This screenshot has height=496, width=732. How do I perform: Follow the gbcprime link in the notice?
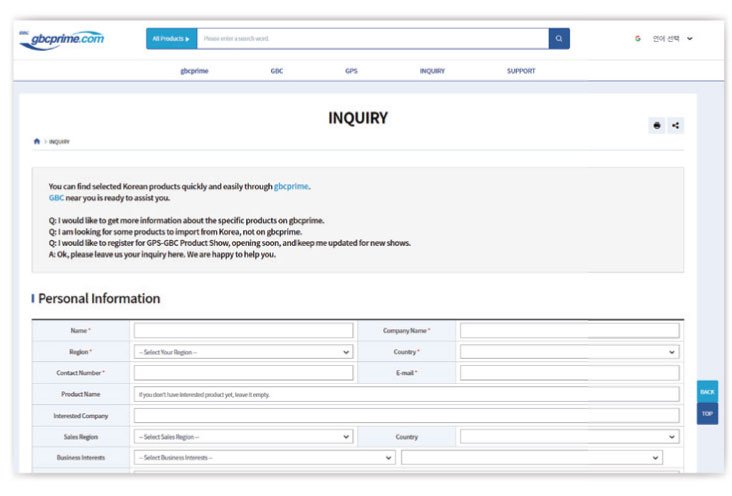(x=291, y=186)
